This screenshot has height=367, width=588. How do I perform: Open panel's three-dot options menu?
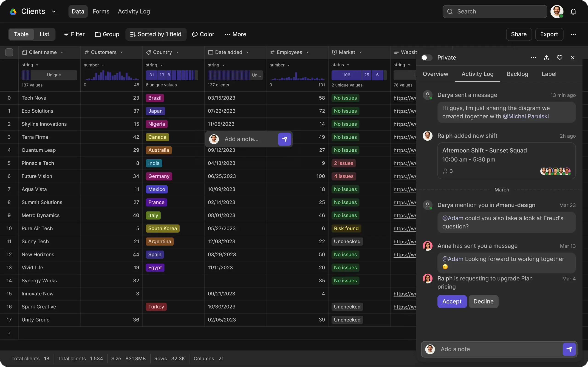coord(533,58)
